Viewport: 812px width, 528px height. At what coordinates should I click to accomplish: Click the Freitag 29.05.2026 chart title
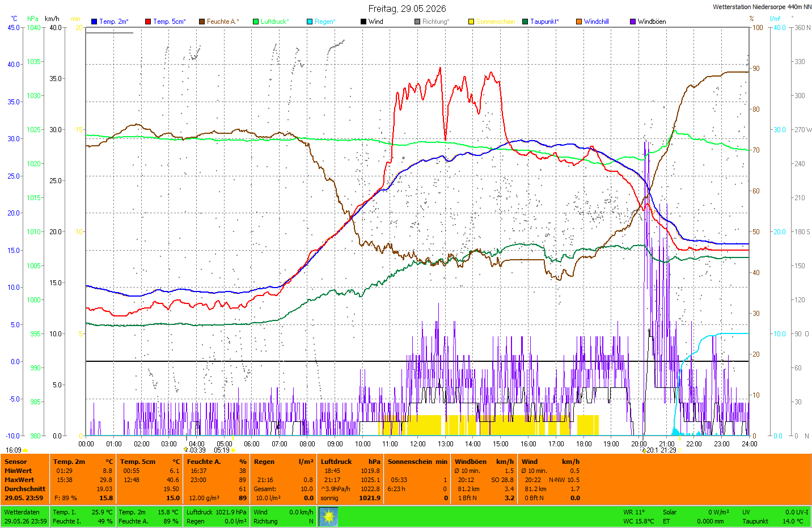(407, 9)
